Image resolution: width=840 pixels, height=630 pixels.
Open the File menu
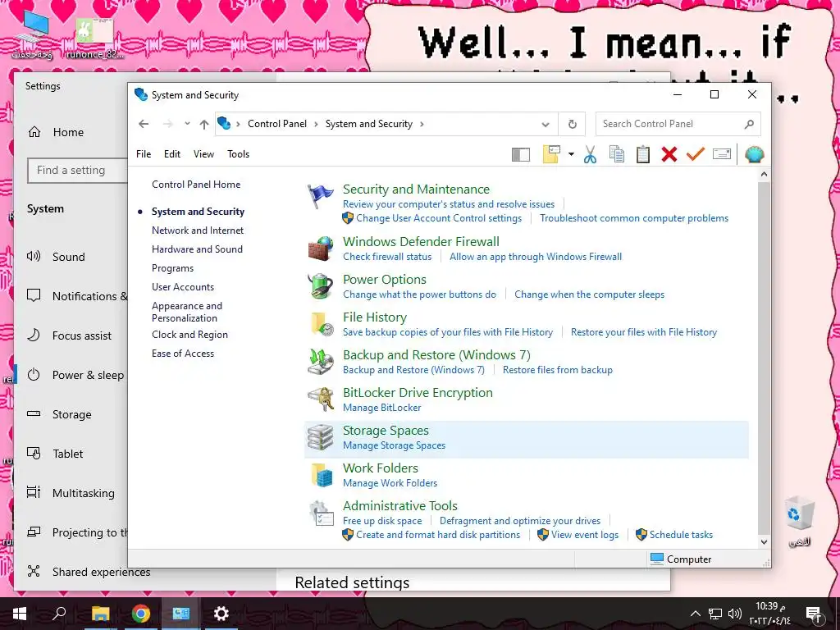point(144,154)
